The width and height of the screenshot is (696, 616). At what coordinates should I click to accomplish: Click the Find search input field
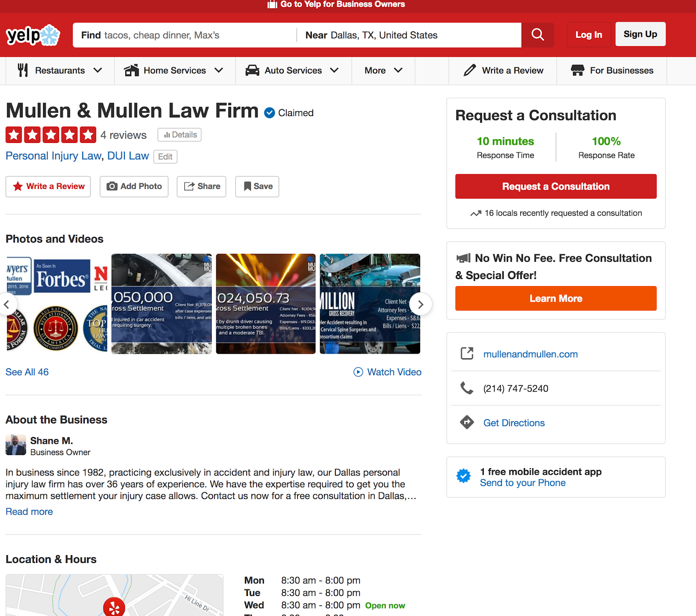[185, 35]
